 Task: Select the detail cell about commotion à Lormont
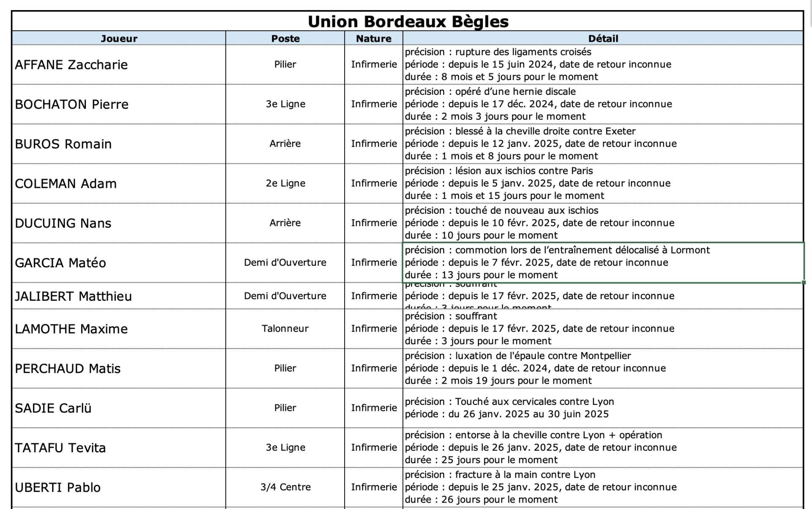[603, 263]
